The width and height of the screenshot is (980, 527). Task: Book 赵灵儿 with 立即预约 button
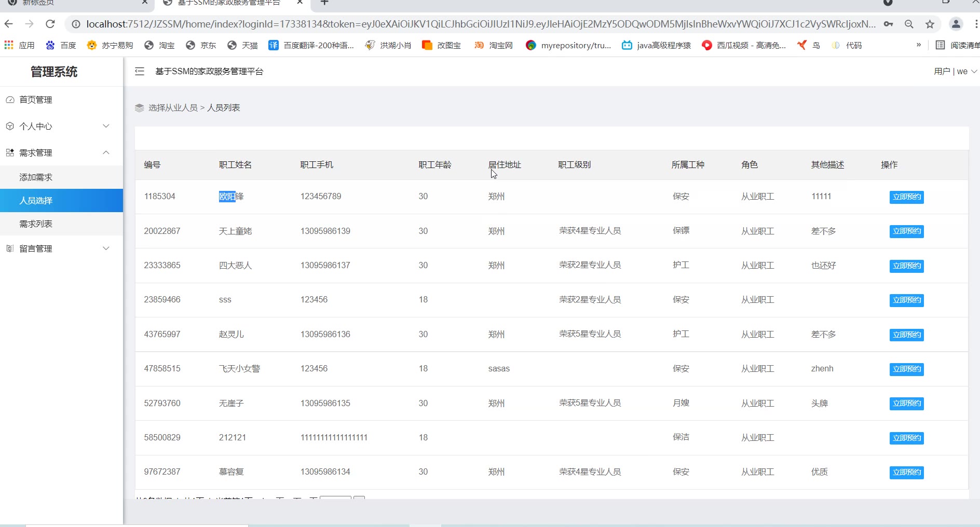tap(906, 335)
